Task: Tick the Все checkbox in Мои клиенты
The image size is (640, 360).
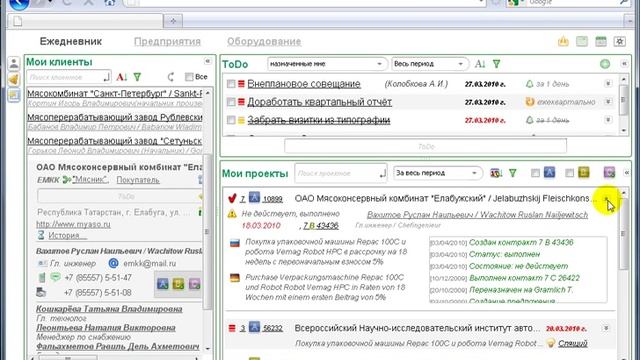Action: (189, 77)
